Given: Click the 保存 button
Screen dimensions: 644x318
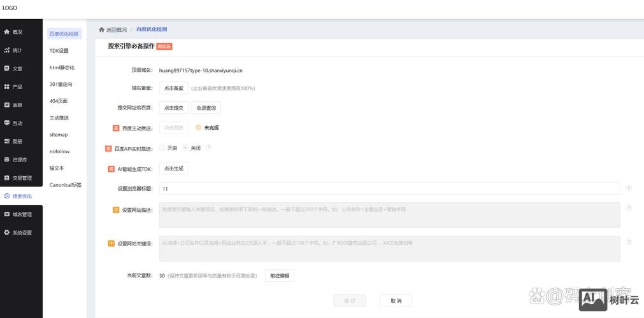Looking at the screenshot, I should (350, 301).
